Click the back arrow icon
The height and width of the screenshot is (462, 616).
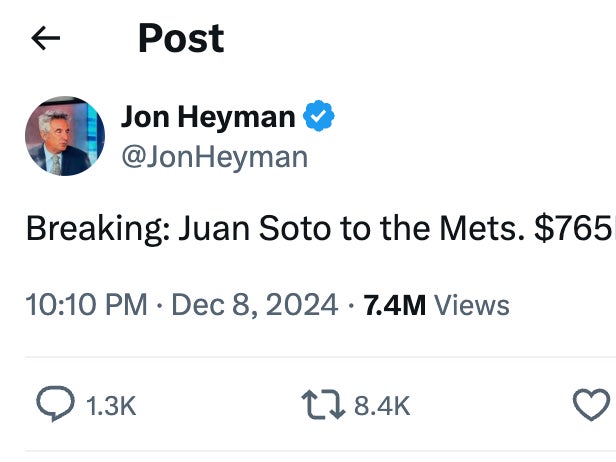click(46, 39)
